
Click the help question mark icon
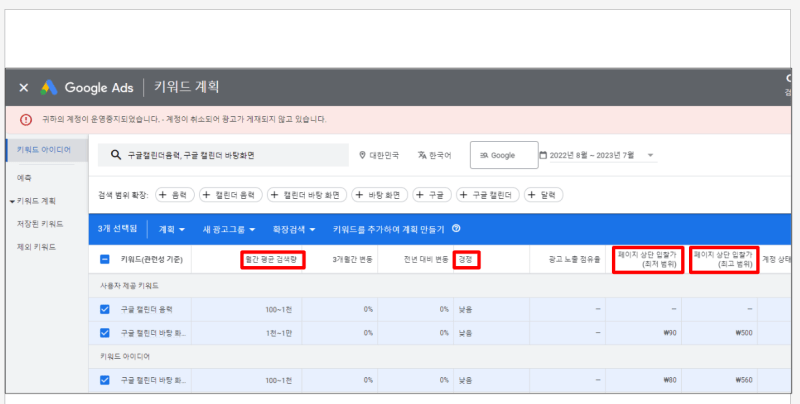pos(456,229)
